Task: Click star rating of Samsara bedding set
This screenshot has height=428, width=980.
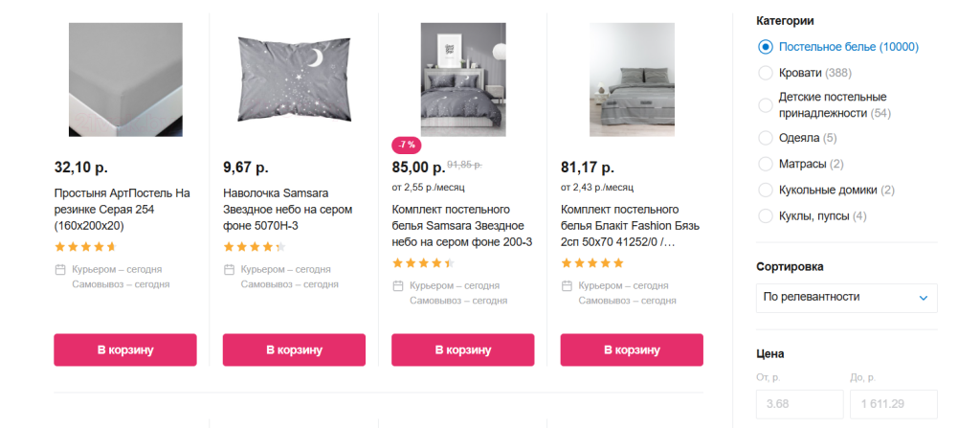Action: pyautogui.click(x=423, y=262)
